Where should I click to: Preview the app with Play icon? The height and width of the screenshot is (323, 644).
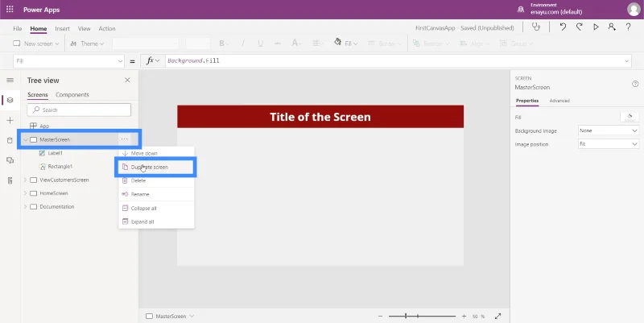click(596, 27)
